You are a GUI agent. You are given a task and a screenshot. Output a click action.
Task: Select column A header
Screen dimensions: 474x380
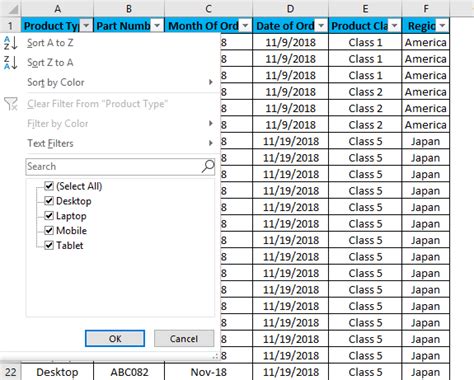pos(57,9)
